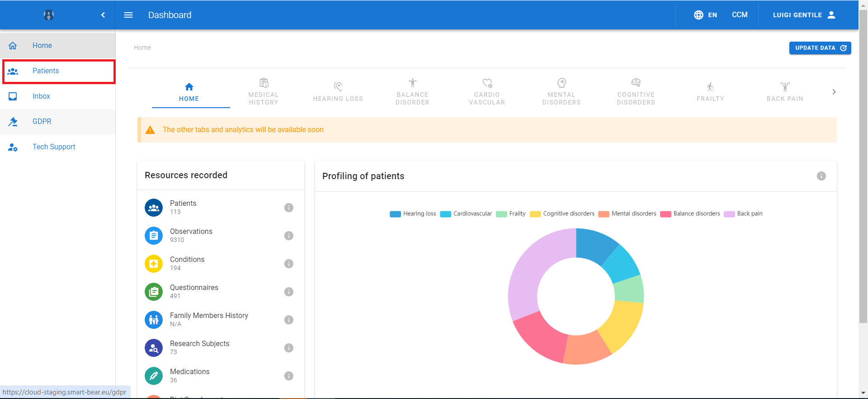Switch to the Cardio Vascular tab
The height and width of the screenshot is (399, 868).
coord(487,92)
